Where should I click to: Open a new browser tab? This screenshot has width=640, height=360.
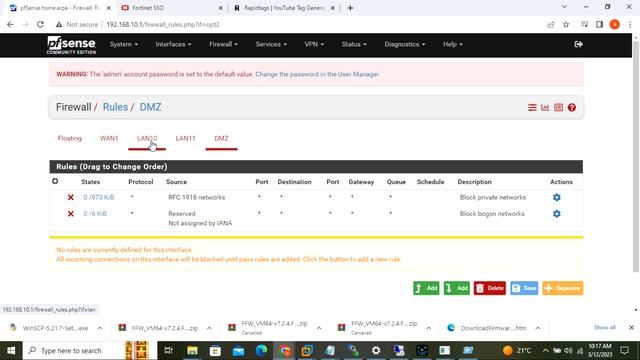[350, 8]
